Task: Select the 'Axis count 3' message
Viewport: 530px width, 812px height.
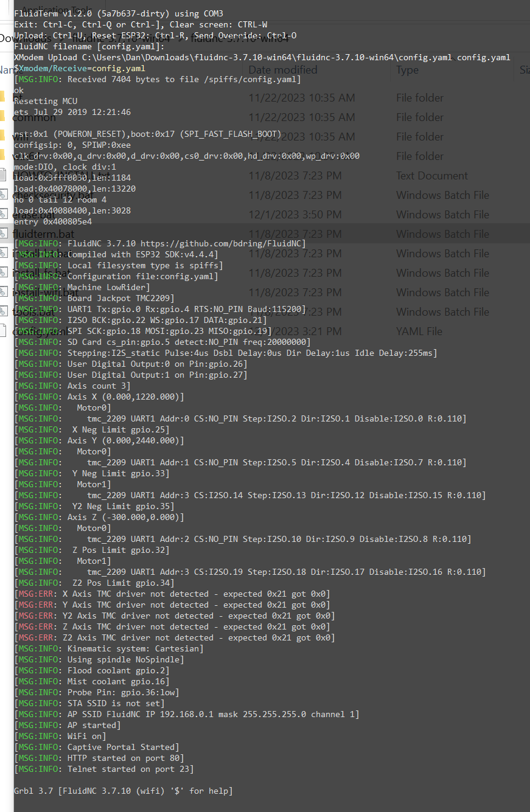Action: tap(72, 386)
